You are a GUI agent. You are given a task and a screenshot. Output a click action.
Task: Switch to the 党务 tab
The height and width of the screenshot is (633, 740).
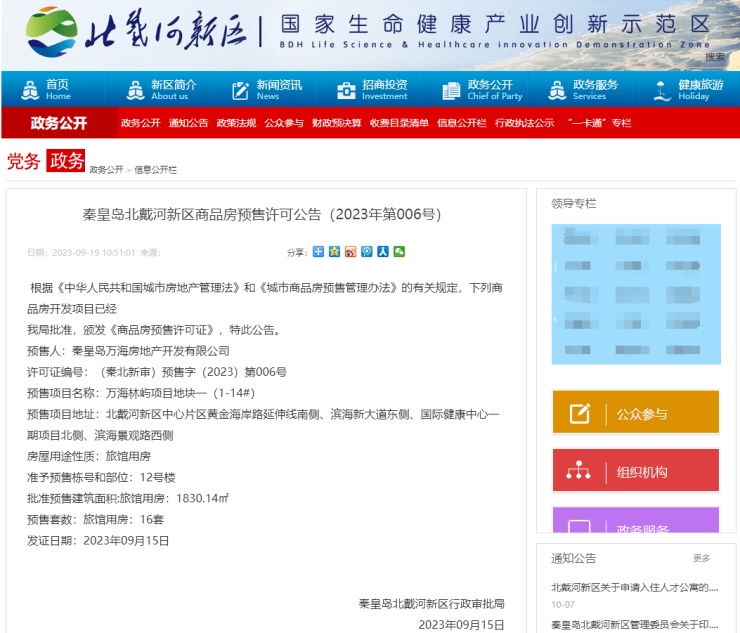24,162
